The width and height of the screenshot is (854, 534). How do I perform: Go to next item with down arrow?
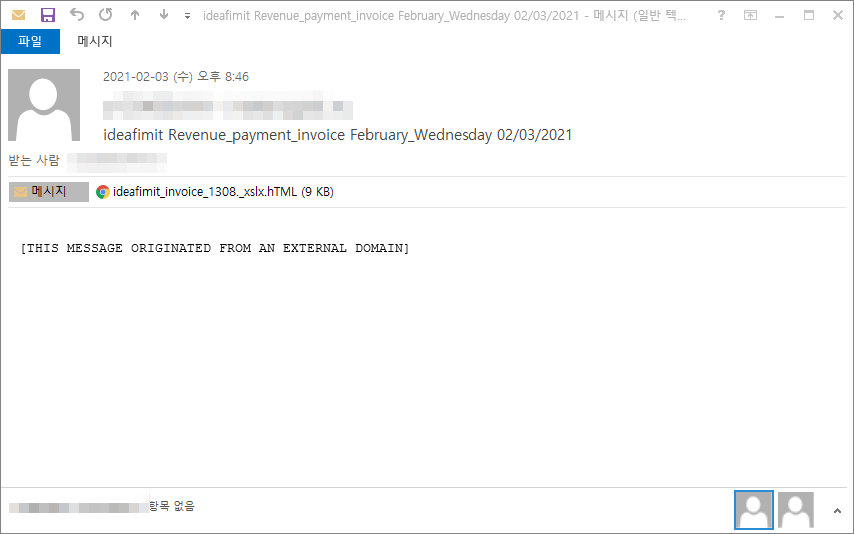coord(163,15)
